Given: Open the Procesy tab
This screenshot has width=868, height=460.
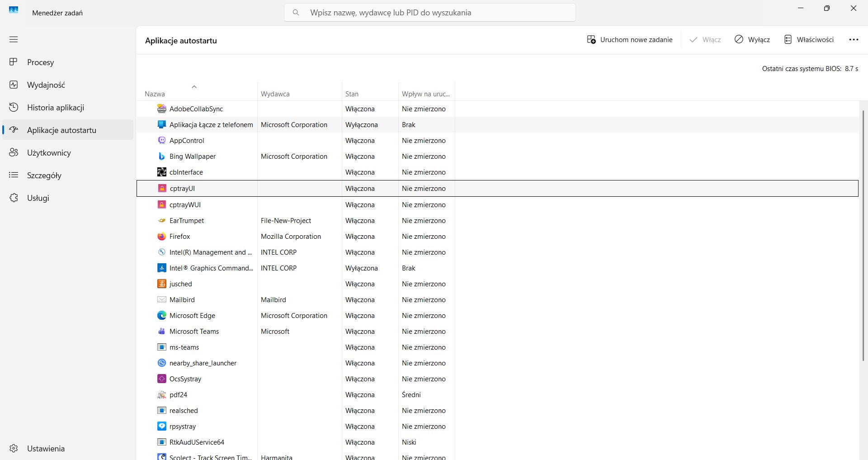Looking at the screenshot, I should coord(68,62).
